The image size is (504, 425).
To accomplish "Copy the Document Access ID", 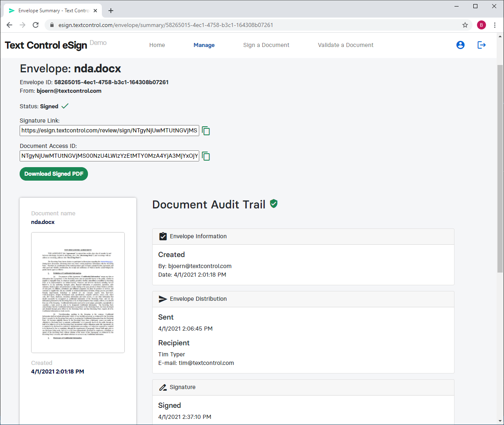I will (206, 156).
